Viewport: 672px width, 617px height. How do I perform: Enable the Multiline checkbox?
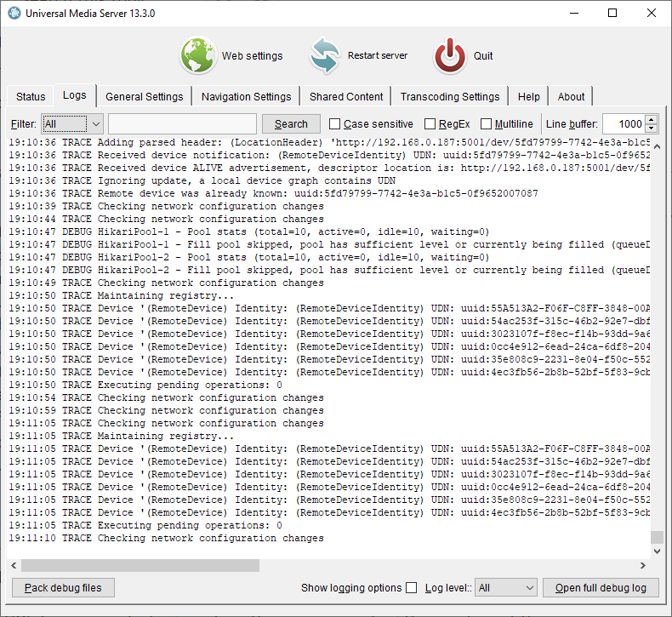486,124
